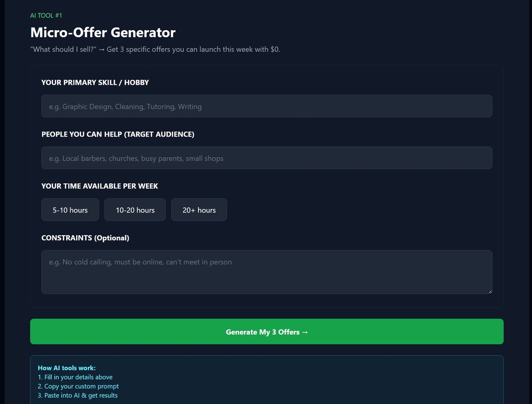Click the YOUR TIME AVAILABLE PER WEEK label
Viewport: 532px width, 404px height.
tap(100, 186)
